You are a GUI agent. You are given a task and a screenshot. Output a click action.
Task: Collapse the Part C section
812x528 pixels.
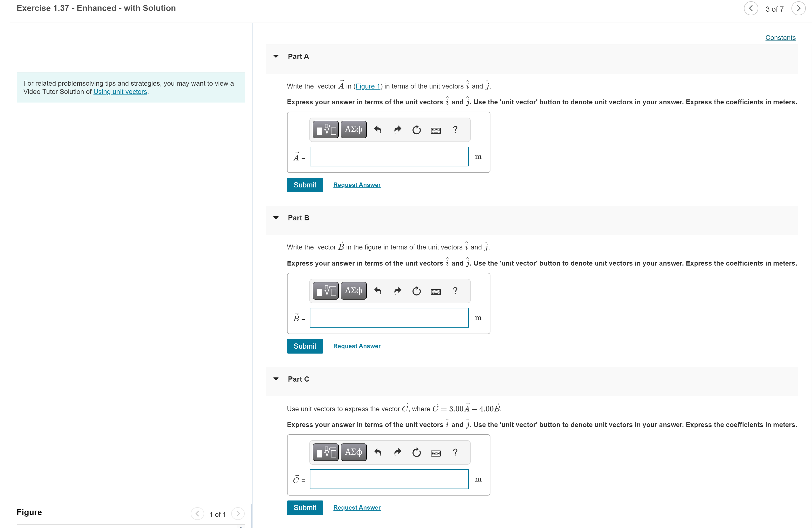point(276,379)
